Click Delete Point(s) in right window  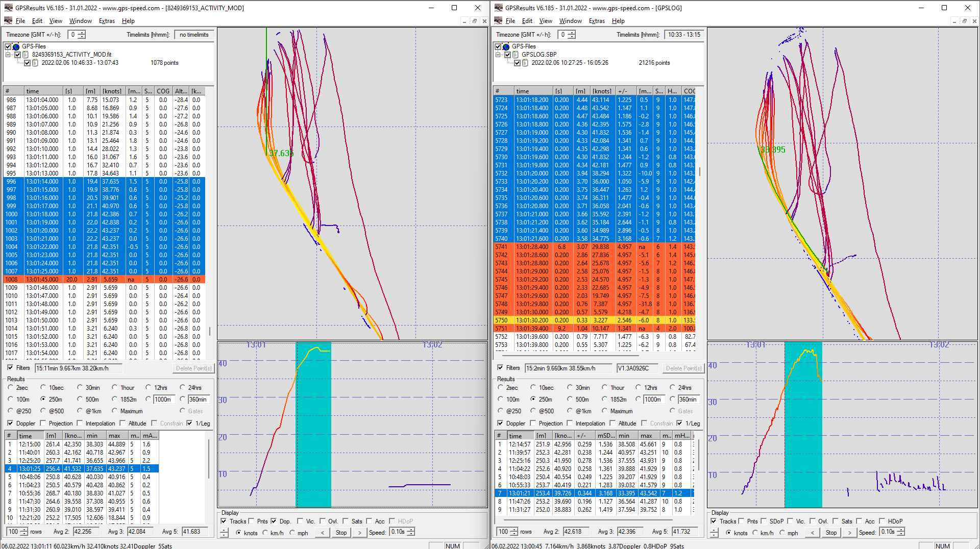pyautogui.click(x=683, y=368)
